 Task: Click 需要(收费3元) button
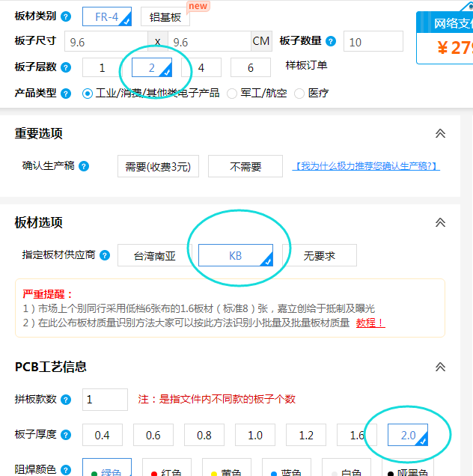158,166
